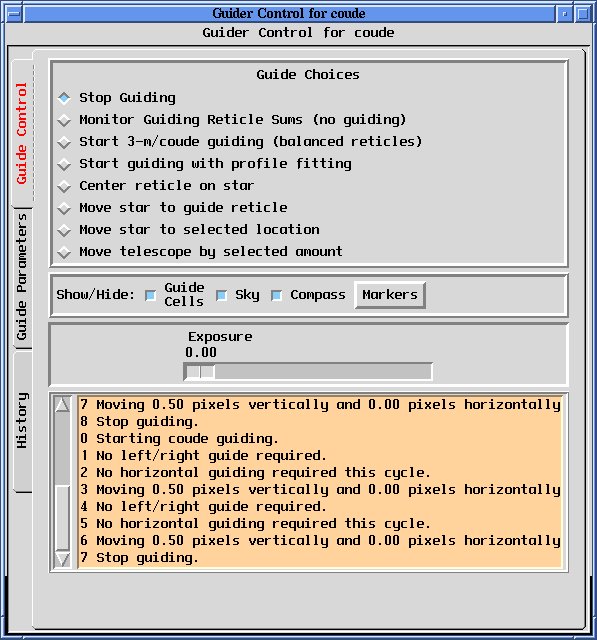Screen dimensions: 597x640
Task: Click the log scrollbar up arrow
Action: tap(62, 405)
